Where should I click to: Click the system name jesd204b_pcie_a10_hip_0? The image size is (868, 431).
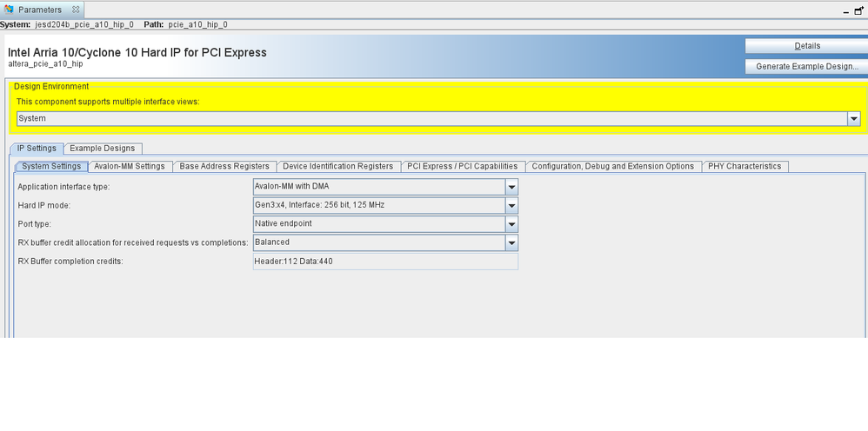coord(84,25)
